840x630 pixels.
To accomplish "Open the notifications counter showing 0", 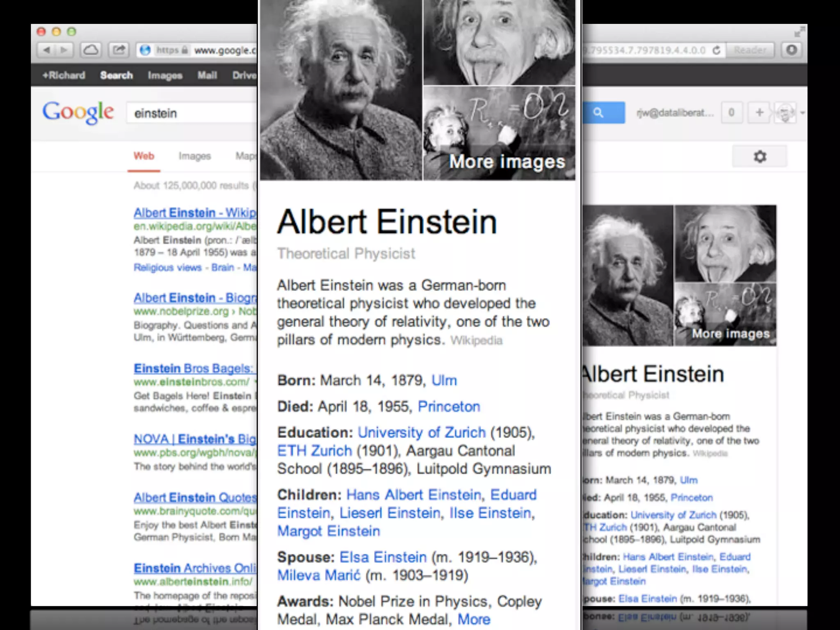I will [731, 112].
